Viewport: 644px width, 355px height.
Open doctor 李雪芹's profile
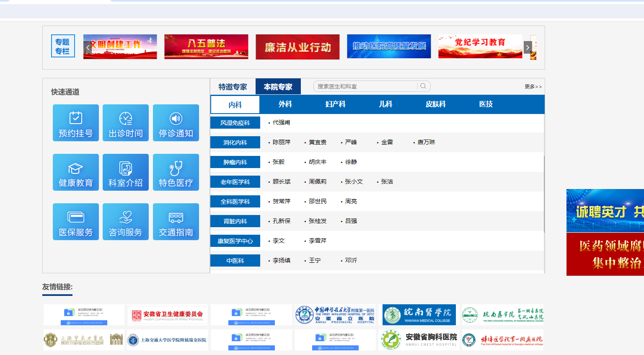tap(318, 241)
